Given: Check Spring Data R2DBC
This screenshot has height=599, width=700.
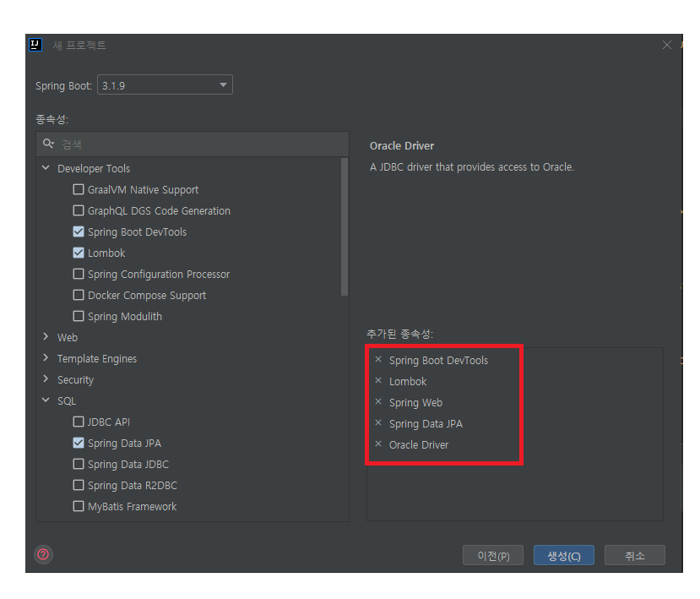Looking at the screenshot, I should [79, 485].
